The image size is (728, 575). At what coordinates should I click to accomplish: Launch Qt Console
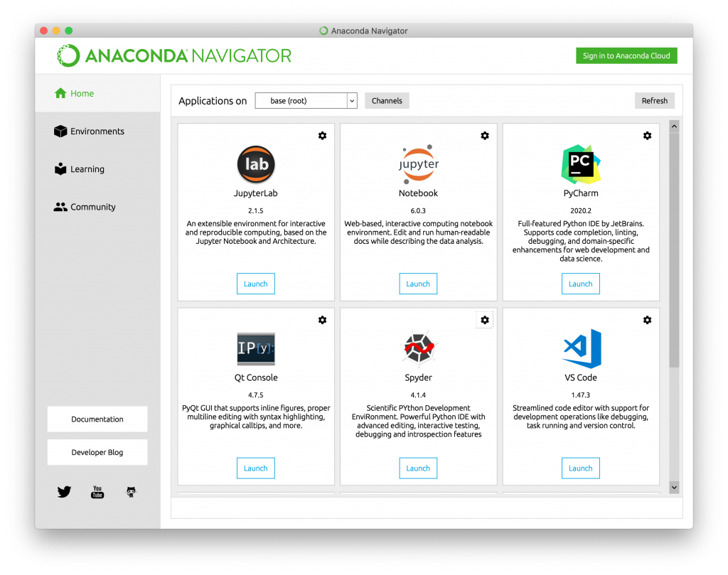(x=256, y=468)
